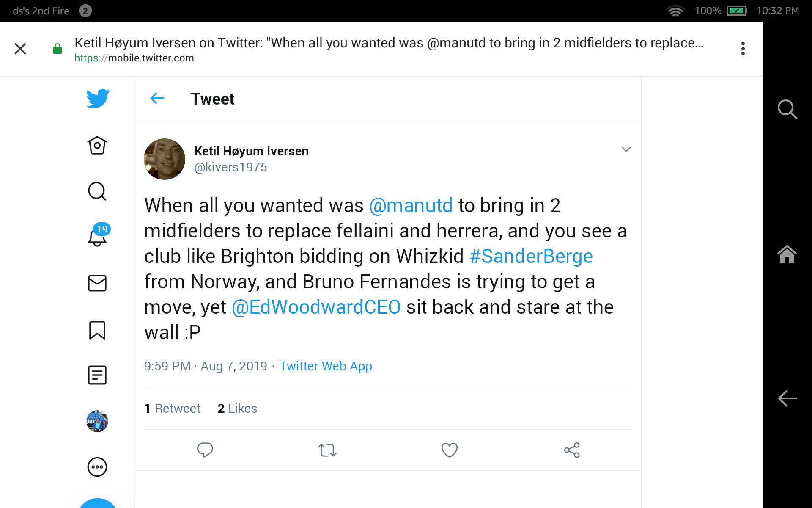Open the #SanderBerge hashtag link
This screenshot has width=812, height=508.
point(531,257)
